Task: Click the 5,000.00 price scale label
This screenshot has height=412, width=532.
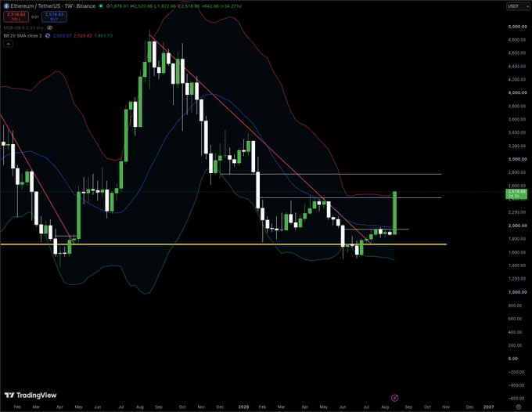Action: [x=517, y=27]
